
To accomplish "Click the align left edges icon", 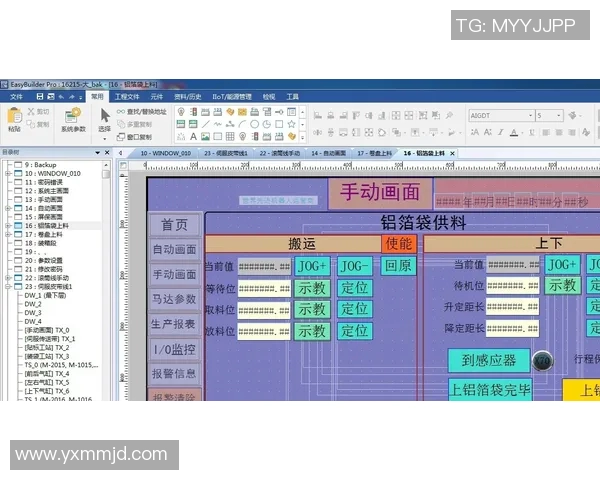I will [x=318, y=115].
